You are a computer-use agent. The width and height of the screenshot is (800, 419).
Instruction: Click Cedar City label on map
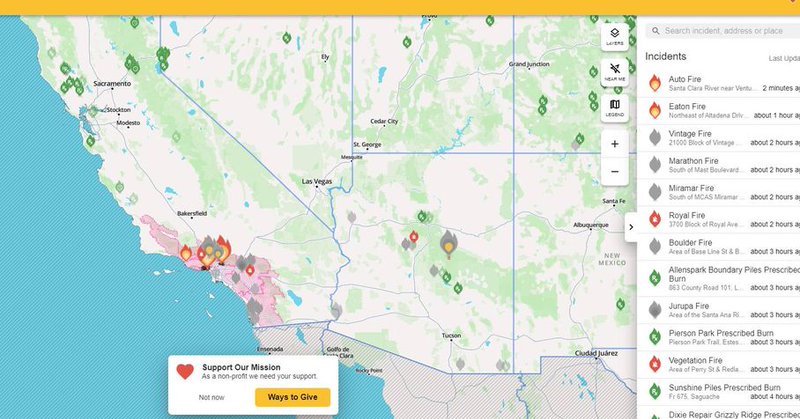[384, 121]
